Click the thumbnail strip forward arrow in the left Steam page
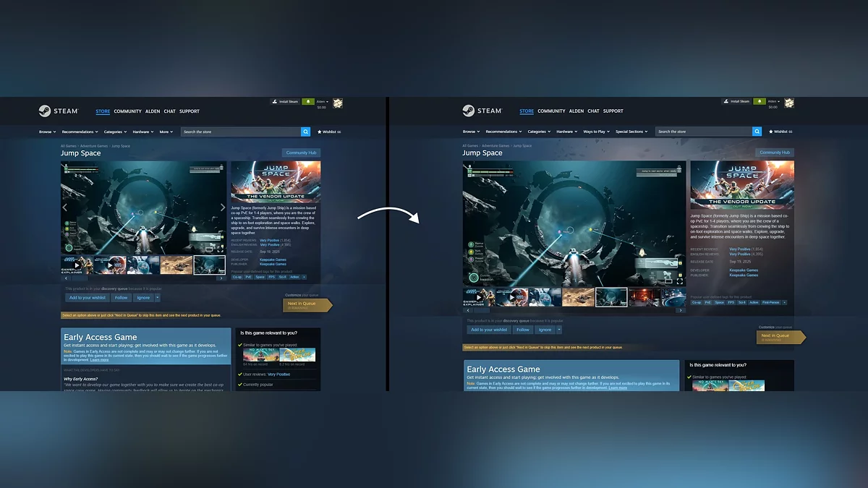This screenshot has height=488, width=868. point(221,278)
